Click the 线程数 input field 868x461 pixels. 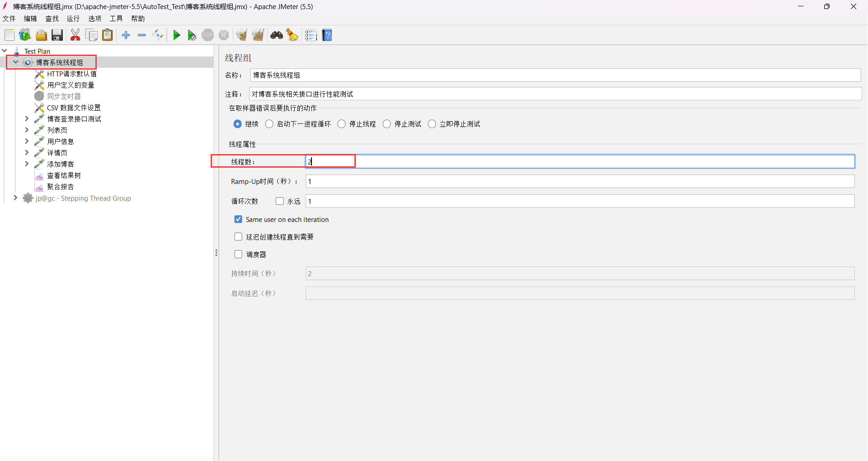(x=580, y=161)
